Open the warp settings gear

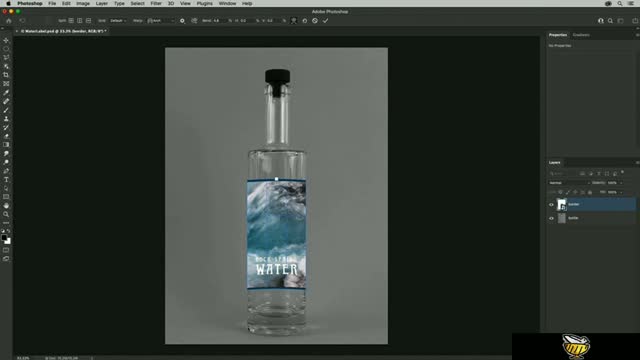point(182,20)
